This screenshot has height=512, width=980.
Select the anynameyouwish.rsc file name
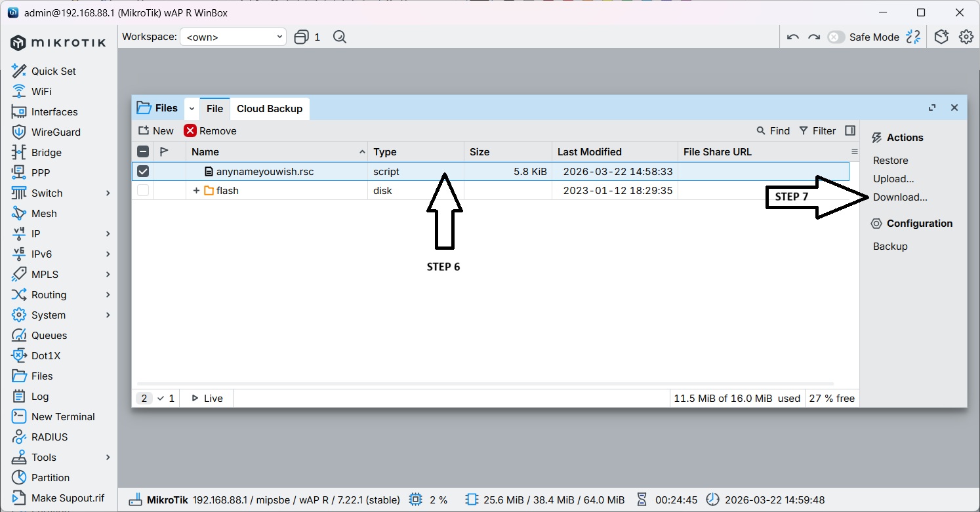[265, 172]
